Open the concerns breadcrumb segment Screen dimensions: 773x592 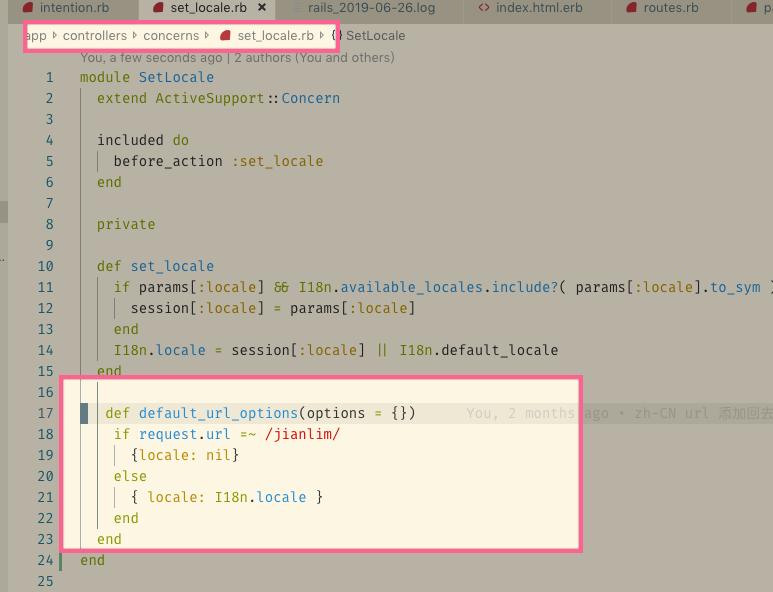pyautogui.click(x=171, y=35)
